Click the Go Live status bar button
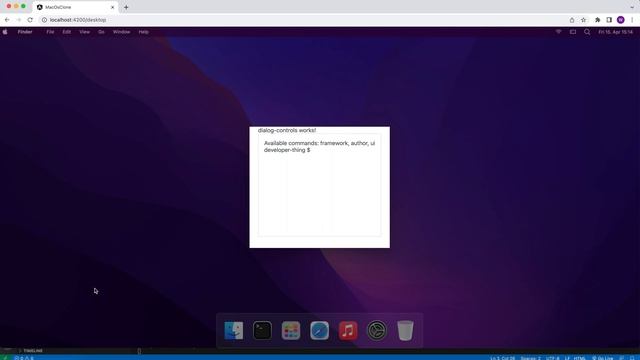The image size is (640, 360). coord(602,358)
